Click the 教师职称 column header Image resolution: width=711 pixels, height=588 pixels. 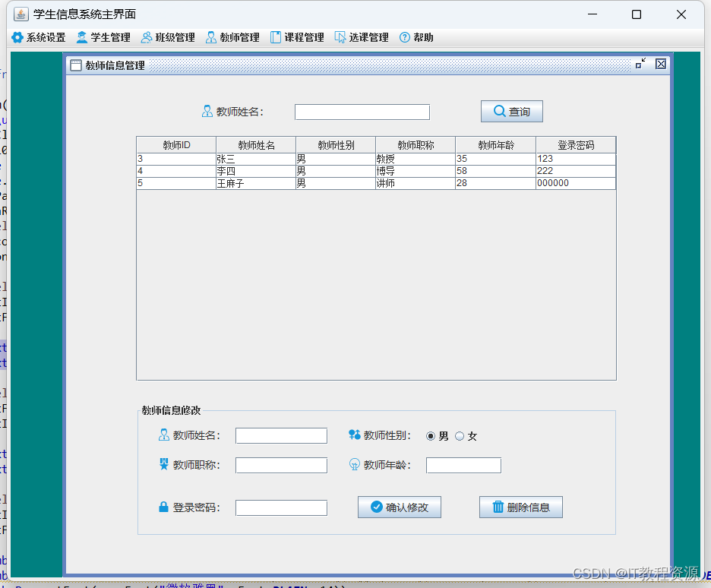(x=416, y=145)
